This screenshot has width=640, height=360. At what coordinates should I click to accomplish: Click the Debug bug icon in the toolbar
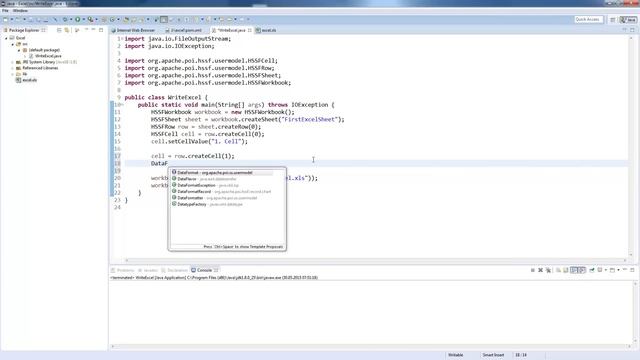tap(65, 19)
